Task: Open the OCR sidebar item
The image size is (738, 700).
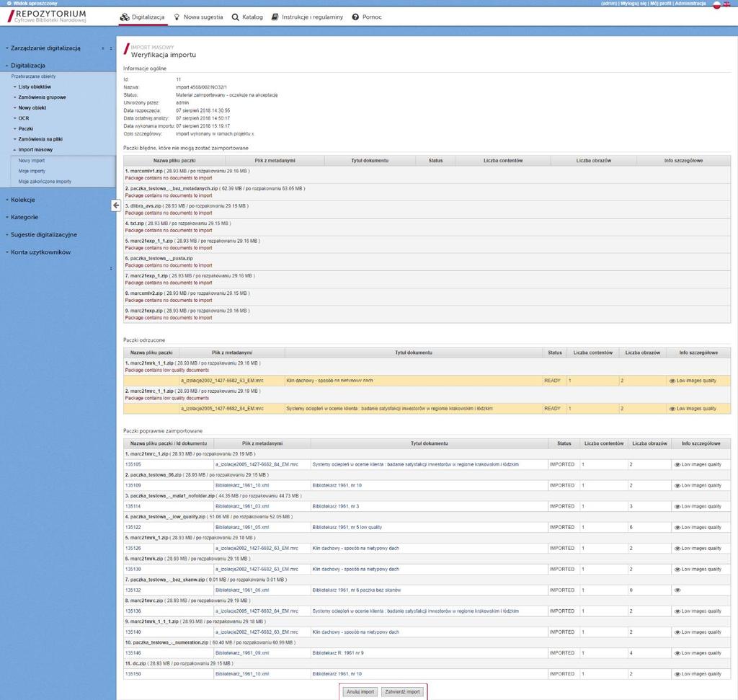Action: click(x=24, y=118)
